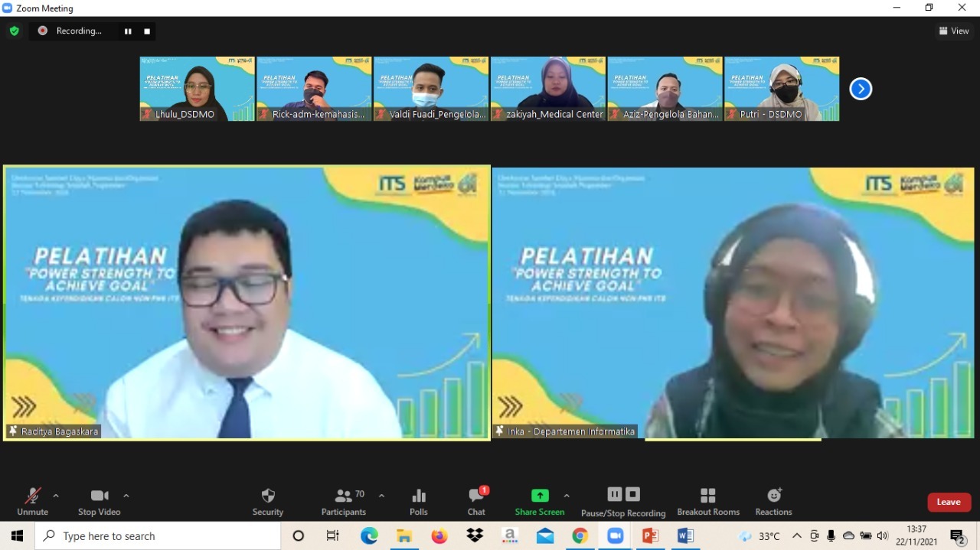
Task: Open the View layout menu
Action: (x=954, y=31)
